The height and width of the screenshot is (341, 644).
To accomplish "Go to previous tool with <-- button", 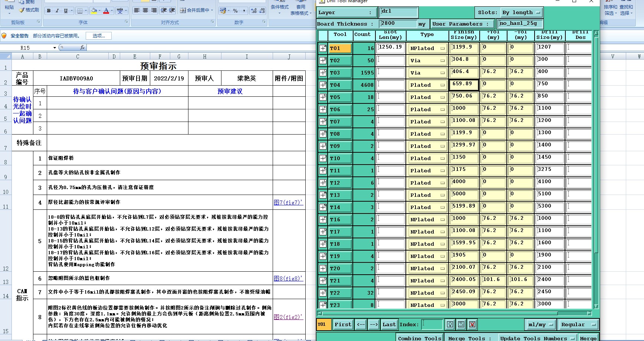I will [x=361, y=325].
